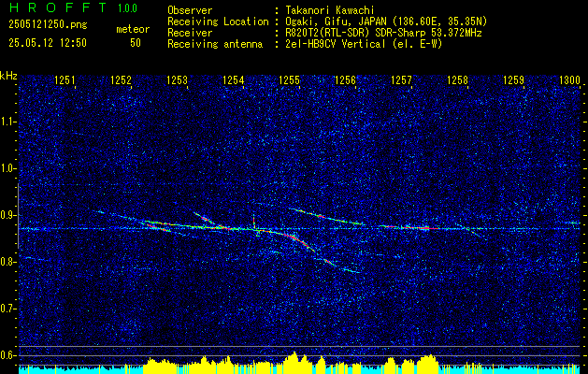588x374 pixels.
Task: Click the date stamp 25.05.12 12:50
Action: [x=48, y=43]
